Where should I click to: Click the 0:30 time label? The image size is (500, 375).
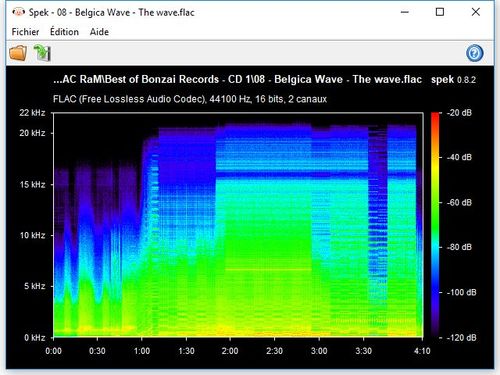pyautogui.click(x=97, y=351)
